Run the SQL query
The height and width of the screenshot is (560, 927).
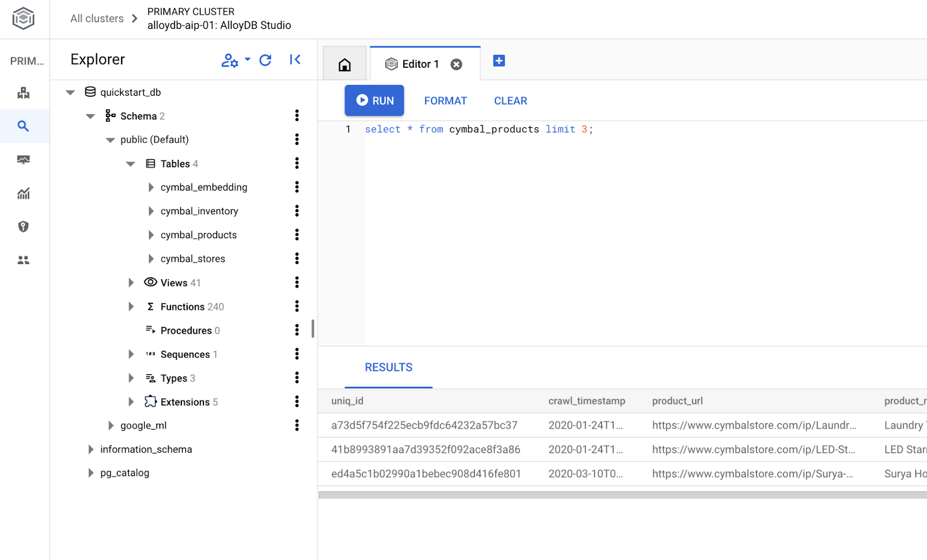(374, 101)
